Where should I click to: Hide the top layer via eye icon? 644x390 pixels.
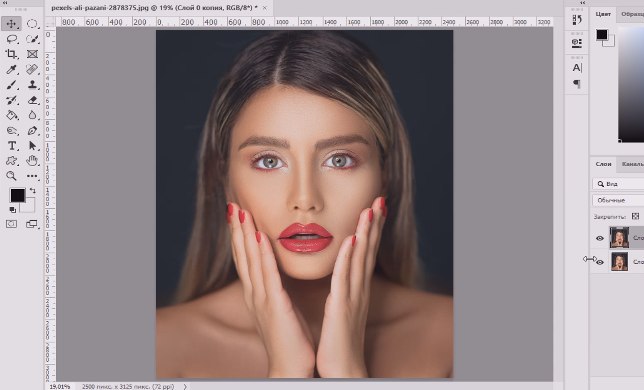(600, 238)
